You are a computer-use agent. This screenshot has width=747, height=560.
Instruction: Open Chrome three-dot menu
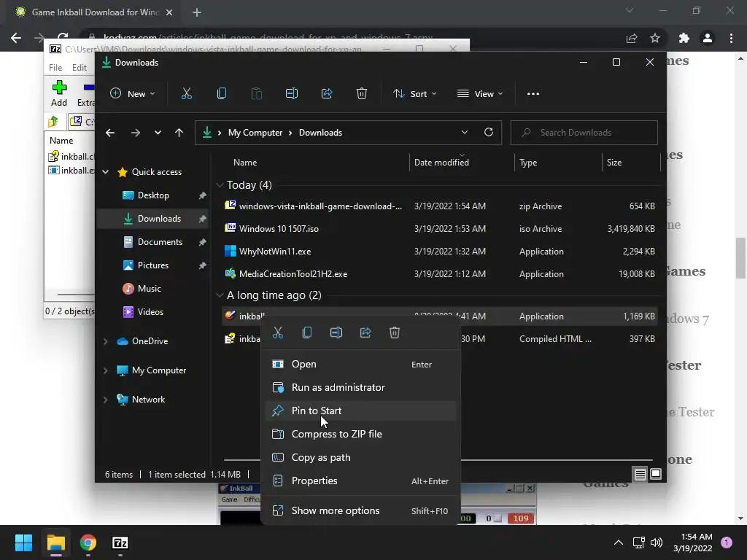[x=731, y=38]
